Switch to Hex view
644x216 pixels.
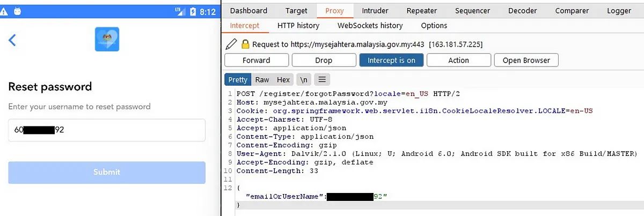(x=283, y=79)
